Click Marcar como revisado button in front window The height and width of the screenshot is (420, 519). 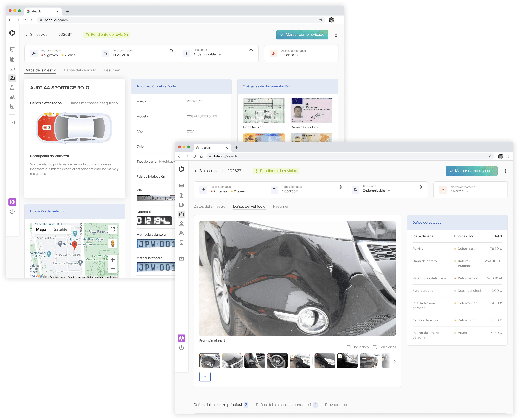pyautogui.click(x=471, y=171)
